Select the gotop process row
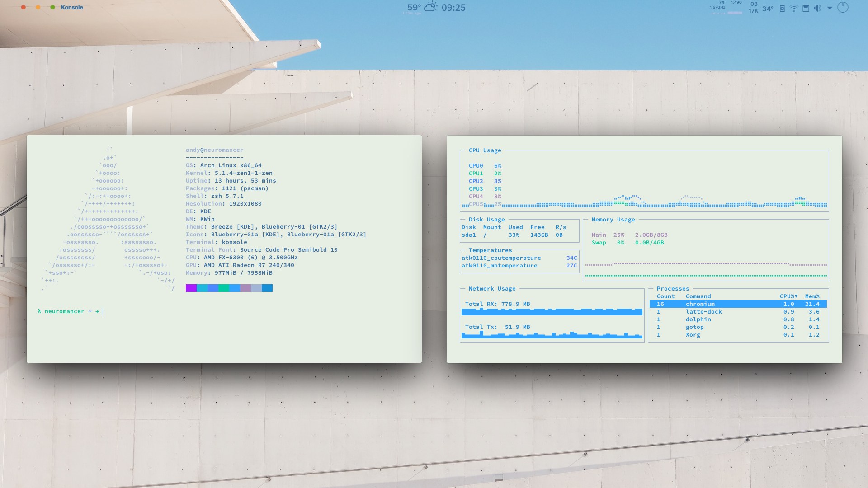The height and width of the screenshot is (488, 868). click(x=738, y=327)
